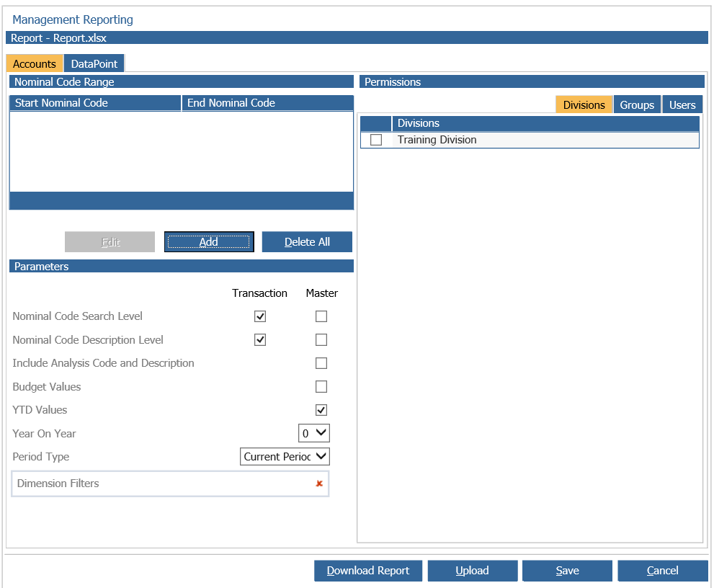Image resolution: width=714 pixels, height=588 pixels.
Task: Uncheck Transaction for Nominal Code Search Level
Action: pos(259,316)
